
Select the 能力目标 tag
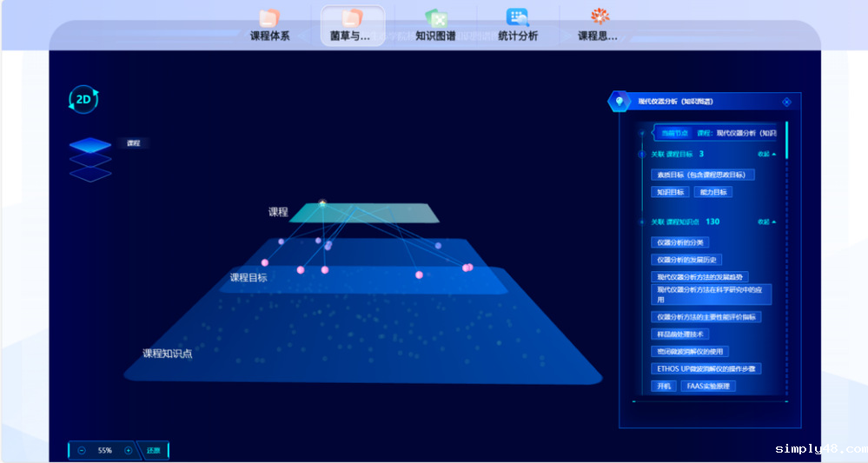715,192
